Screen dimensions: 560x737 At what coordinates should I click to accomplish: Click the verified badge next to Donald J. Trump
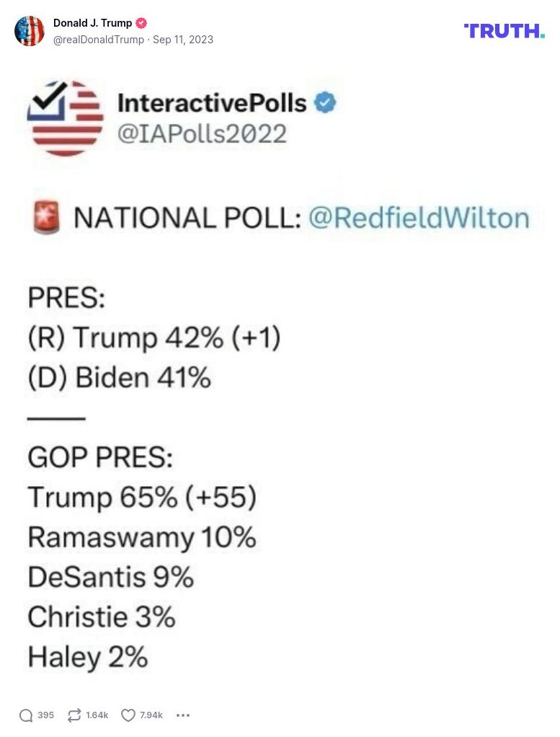[x=141, y=22]
